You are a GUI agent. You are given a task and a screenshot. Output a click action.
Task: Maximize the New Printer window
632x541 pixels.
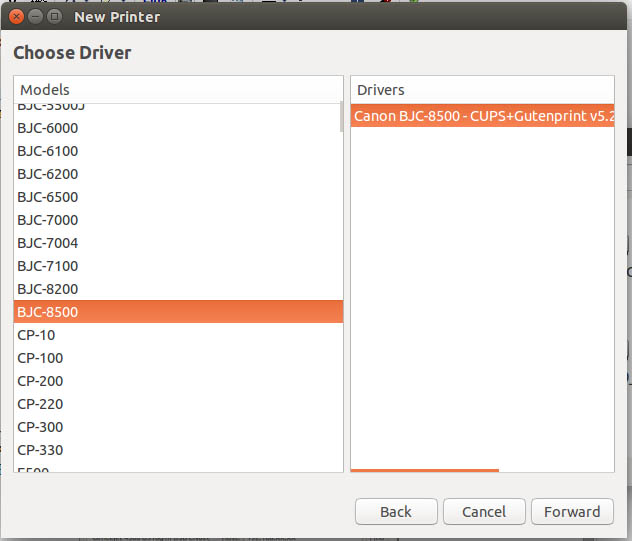click(54, 17)
